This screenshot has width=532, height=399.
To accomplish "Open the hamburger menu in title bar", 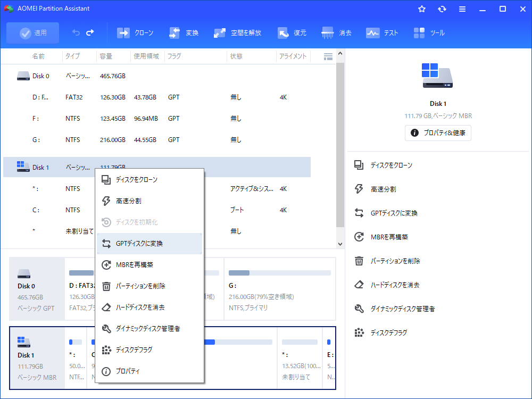I will (x=462, y=9).
